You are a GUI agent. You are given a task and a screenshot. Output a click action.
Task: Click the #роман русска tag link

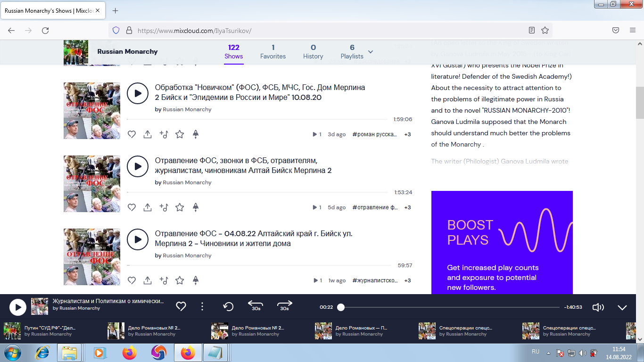pos(375,134)
